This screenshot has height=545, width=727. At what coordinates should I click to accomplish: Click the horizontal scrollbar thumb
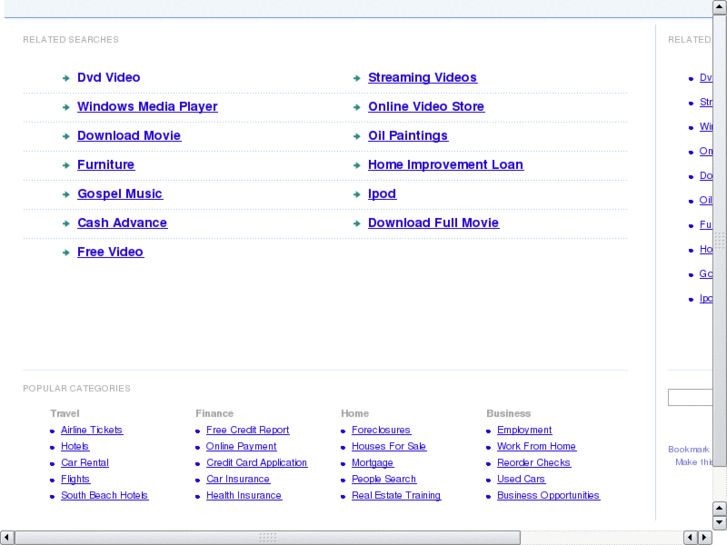[268, 538]
